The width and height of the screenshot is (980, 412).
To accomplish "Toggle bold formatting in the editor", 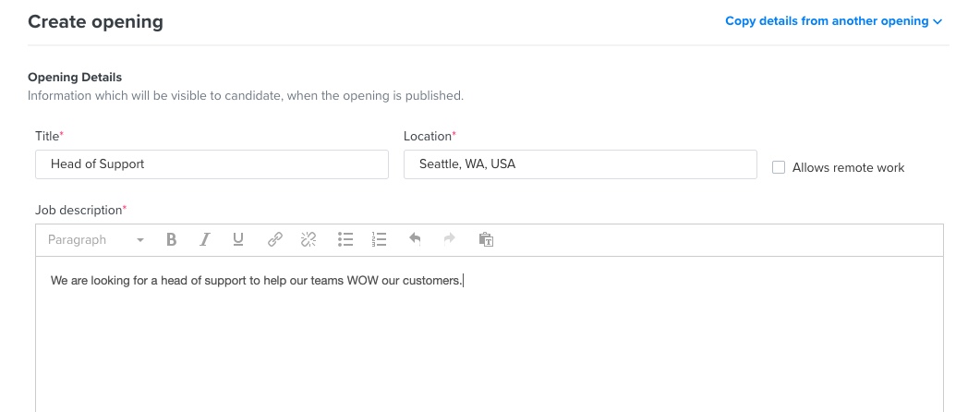I will tap(171, 240).
